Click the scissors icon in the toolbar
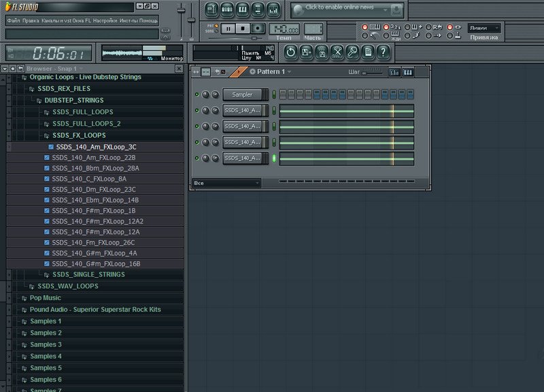 point(337,52)
